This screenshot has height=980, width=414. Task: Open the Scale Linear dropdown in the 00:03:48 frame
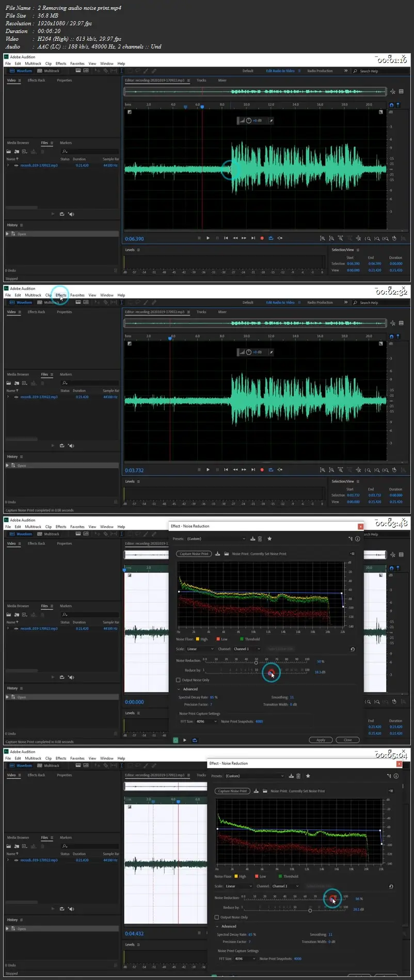coord(200,649)
